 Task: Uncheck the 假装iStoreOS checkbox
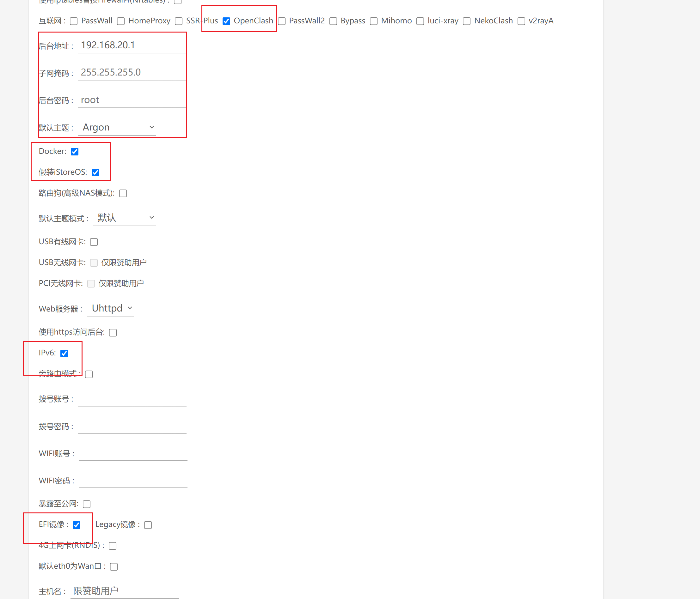point(95,172)
